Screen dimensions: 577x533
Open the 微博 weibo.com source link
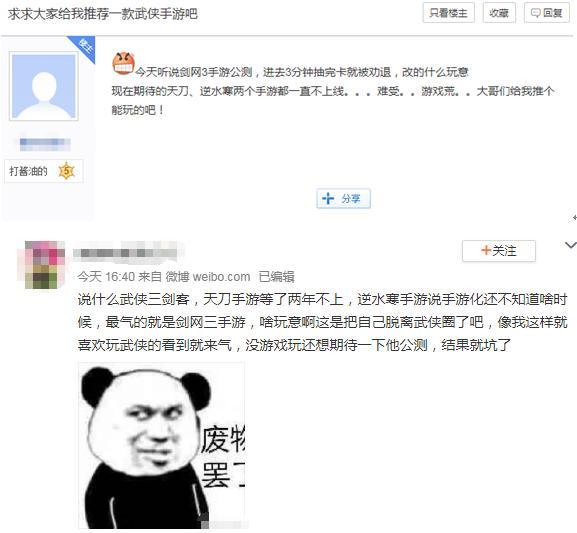point(208,276)
